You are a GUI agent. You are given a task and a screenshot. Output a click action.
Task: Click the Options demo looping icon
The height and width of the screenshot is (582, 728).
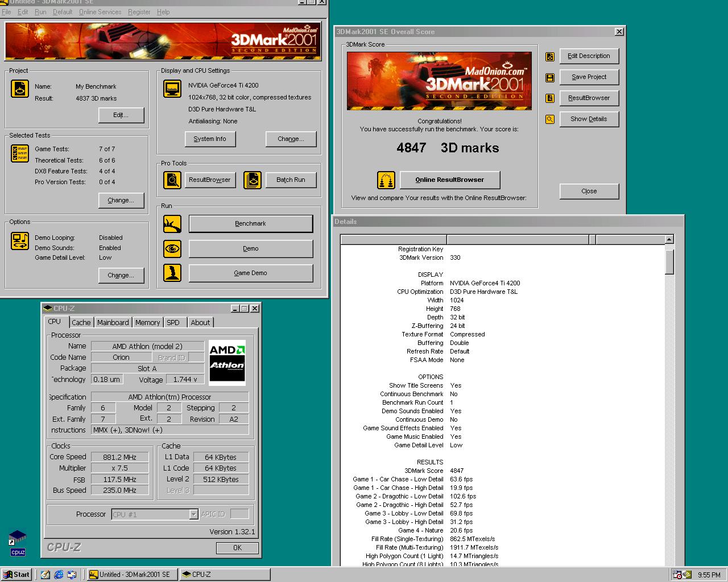20,241
